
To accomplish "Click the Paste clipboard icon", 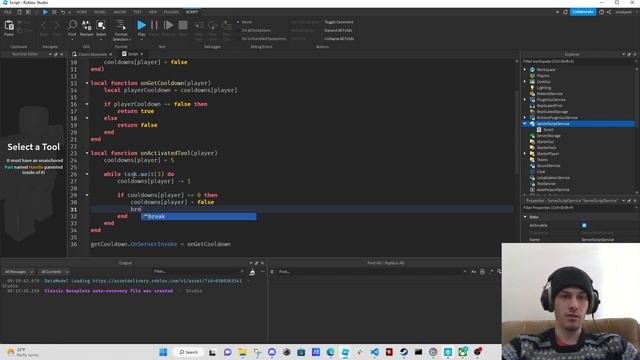I will [x=9, y=26].
